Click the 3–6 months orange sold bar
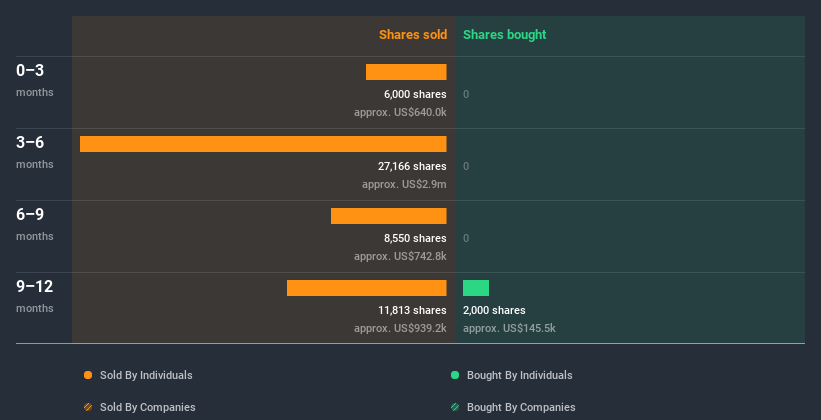821x420 pixels. pyautogui.click(x=263, y=144)
